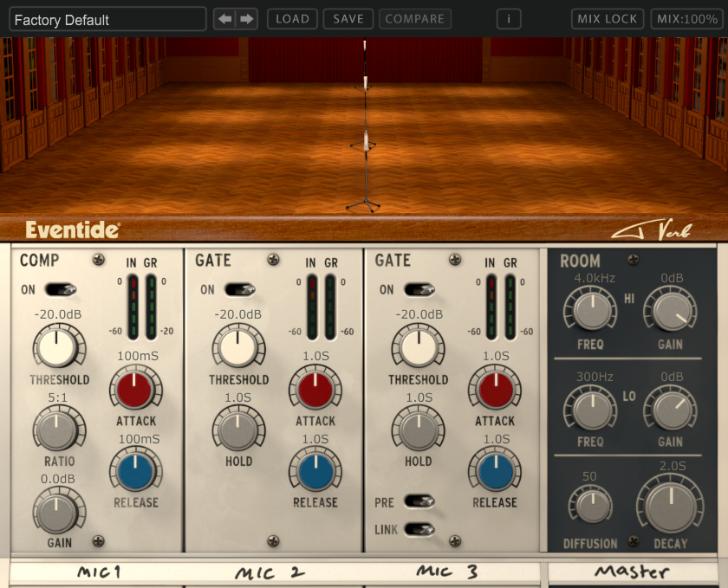Flip the LINK switch in Mic 3 gate

(419, 529)
